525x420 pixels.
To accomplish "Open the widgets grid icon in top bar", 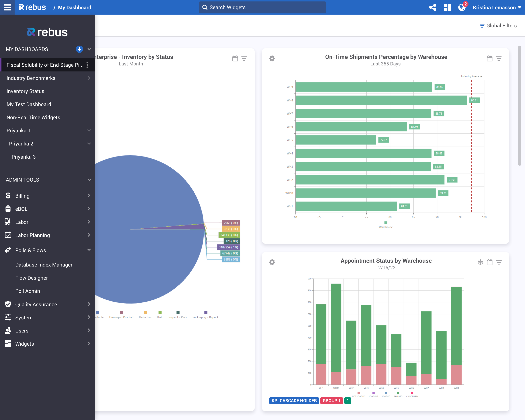I will pos(447,7).
